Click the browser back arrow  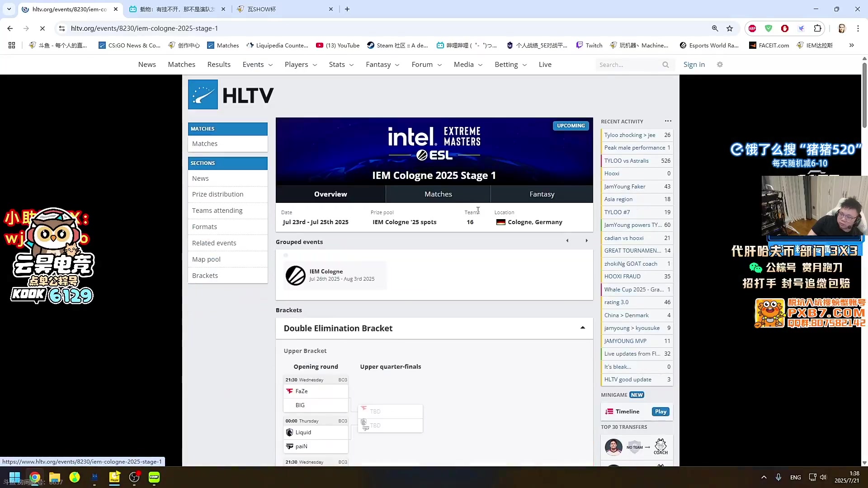tap(10, 28)
